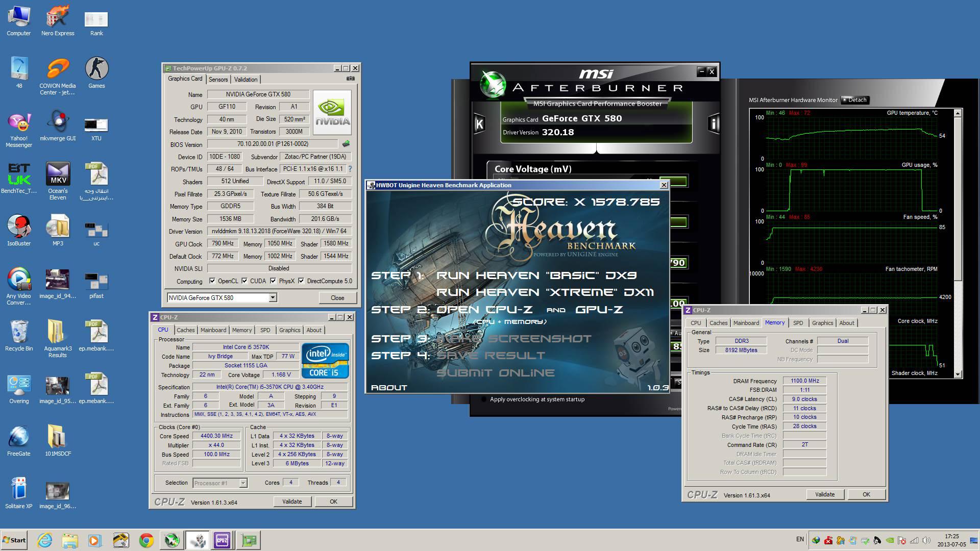Viewport: 980px width, 551px height.
Task: Click the Hardware Monitor scrollbar up arrow
Action: coord(958,113)
